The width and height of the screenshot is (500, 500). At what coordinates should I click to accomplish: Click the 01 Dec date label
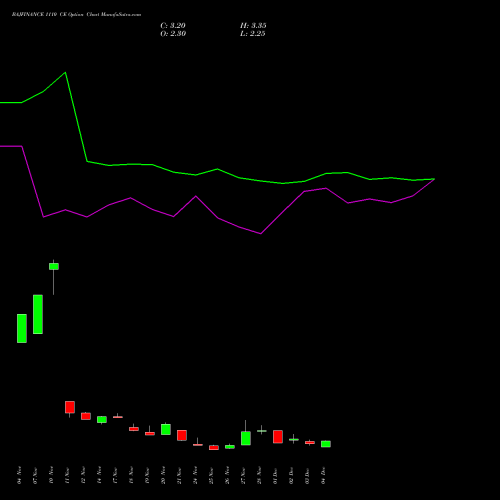pos(275,475)
